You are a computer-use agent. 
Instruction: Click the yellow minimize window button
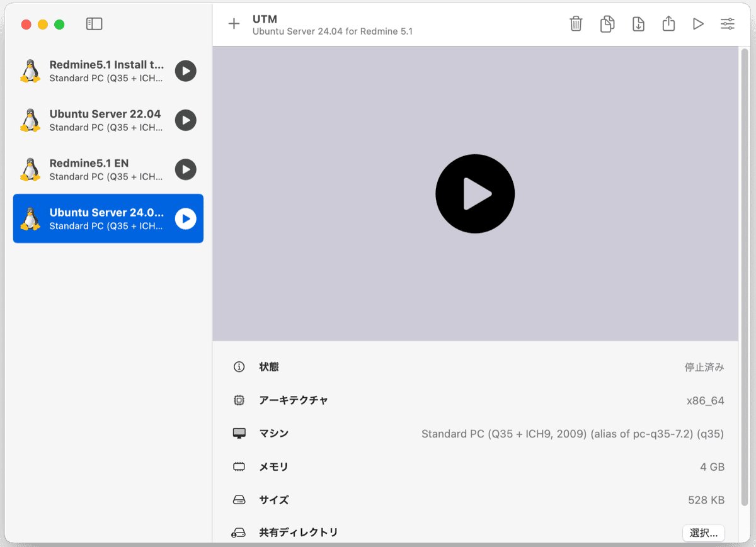click(43, 25)
